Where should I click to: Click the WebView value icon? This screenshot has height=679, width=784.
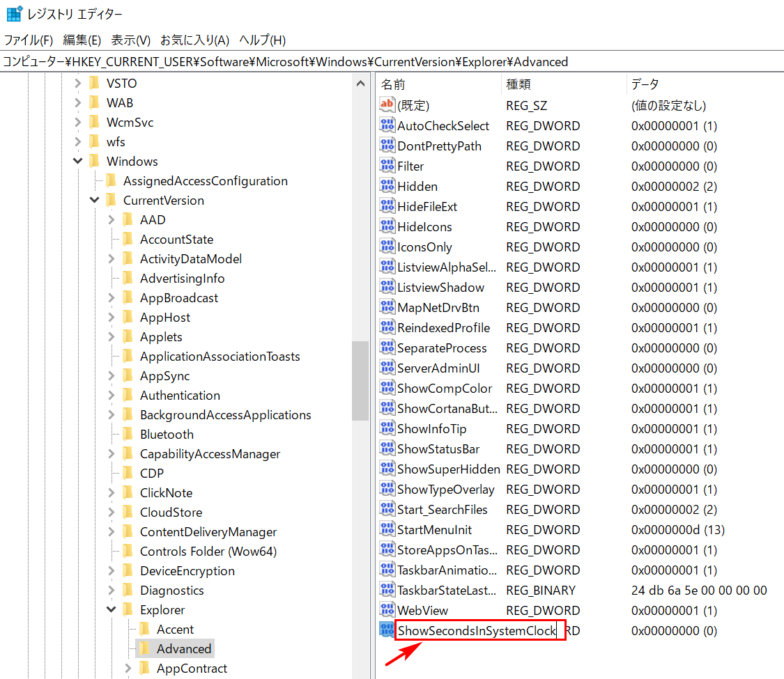tap(387, 610)
